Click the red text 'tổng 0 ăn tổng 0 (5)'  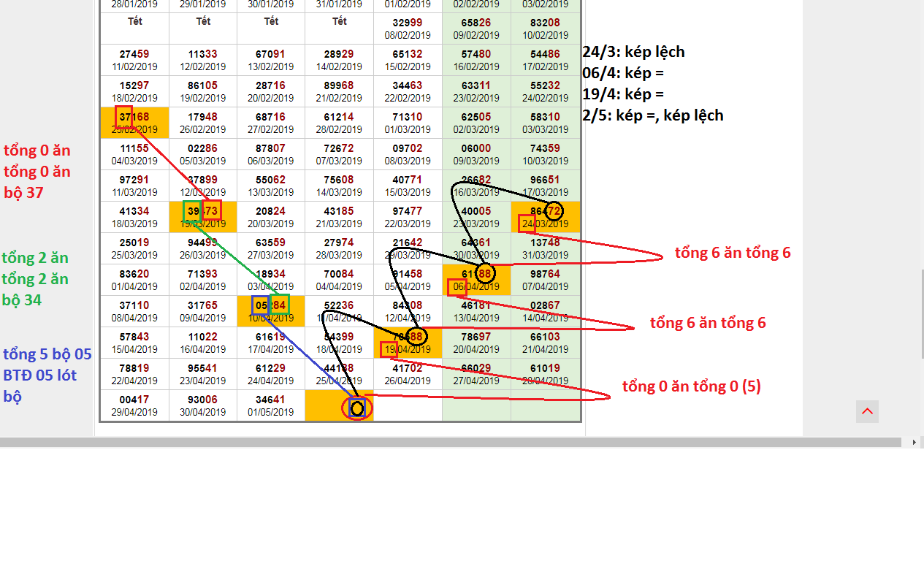(x=691, y=386)
